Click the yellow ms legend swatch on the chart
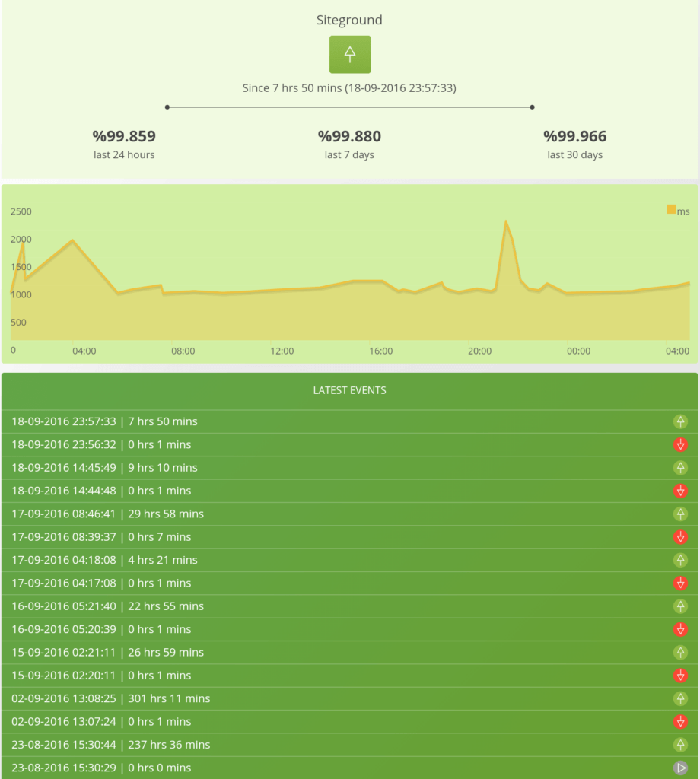Image resolution: width=700 pixels, height=779 pixels. [x=671, y=210]
